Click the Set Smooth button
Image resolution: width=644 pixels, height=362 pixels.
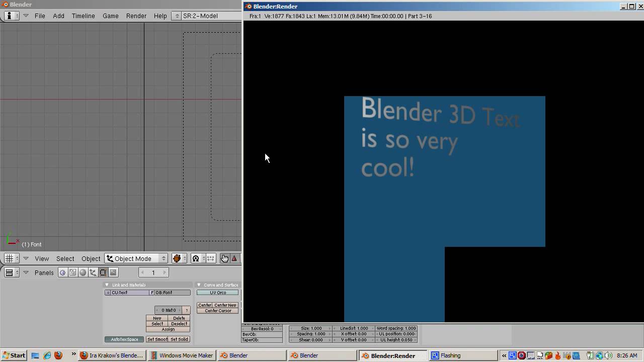[x=157, y=339]
